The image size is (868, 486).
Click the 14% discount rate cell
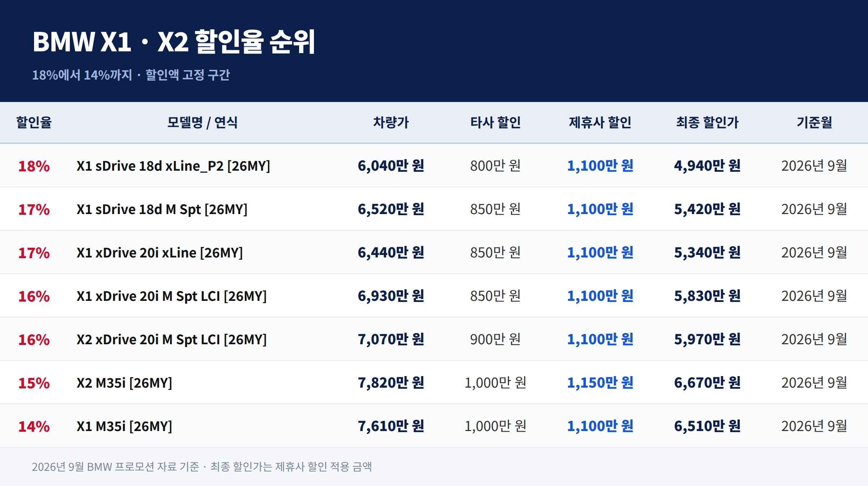click(x=34, y=426)
